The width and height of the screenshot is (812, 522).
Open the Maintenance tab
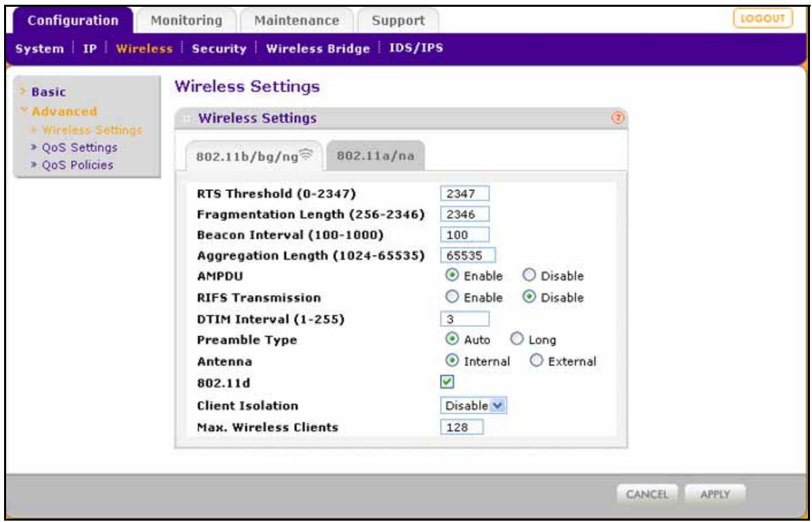pos(297,21)
